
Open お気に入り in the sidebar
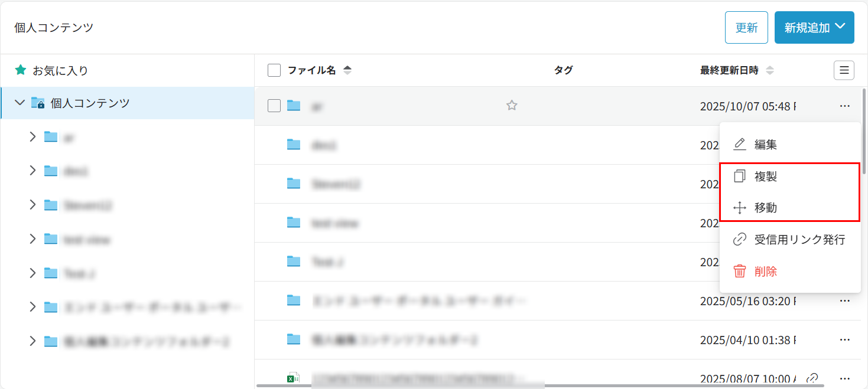[x=60, y=70]
